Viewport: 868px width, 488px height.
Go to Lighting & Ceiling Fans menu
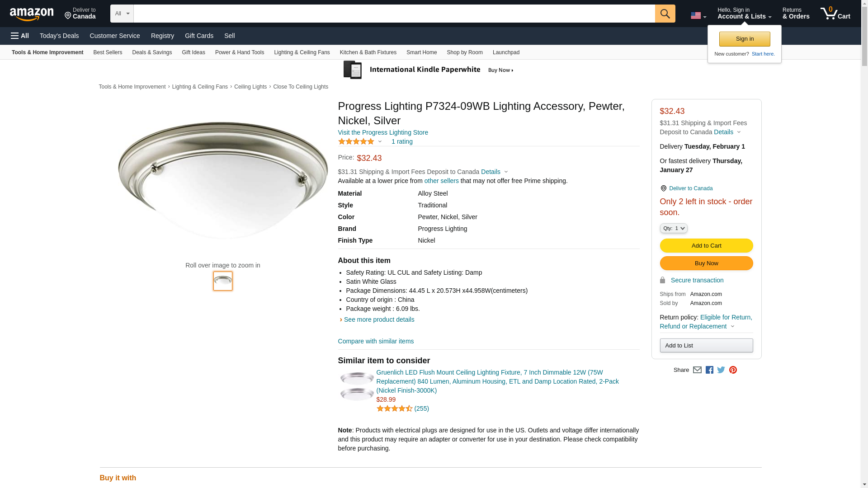302,52
